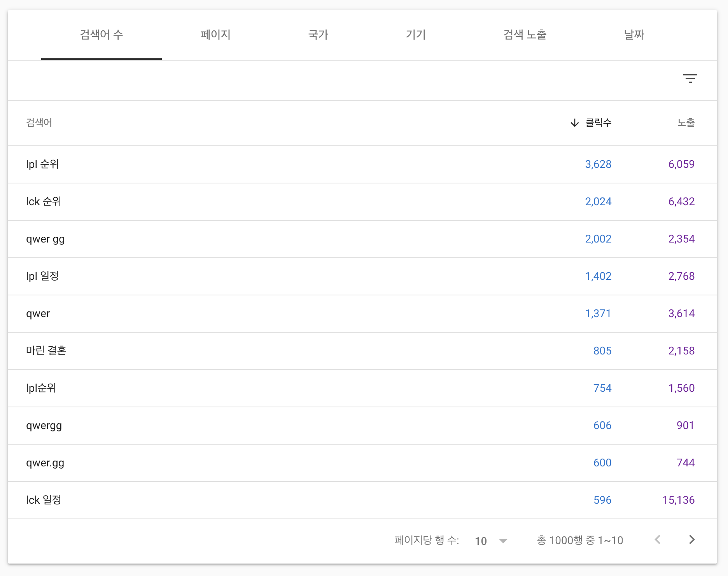Click the clicks value 1,371

point(598,314)
